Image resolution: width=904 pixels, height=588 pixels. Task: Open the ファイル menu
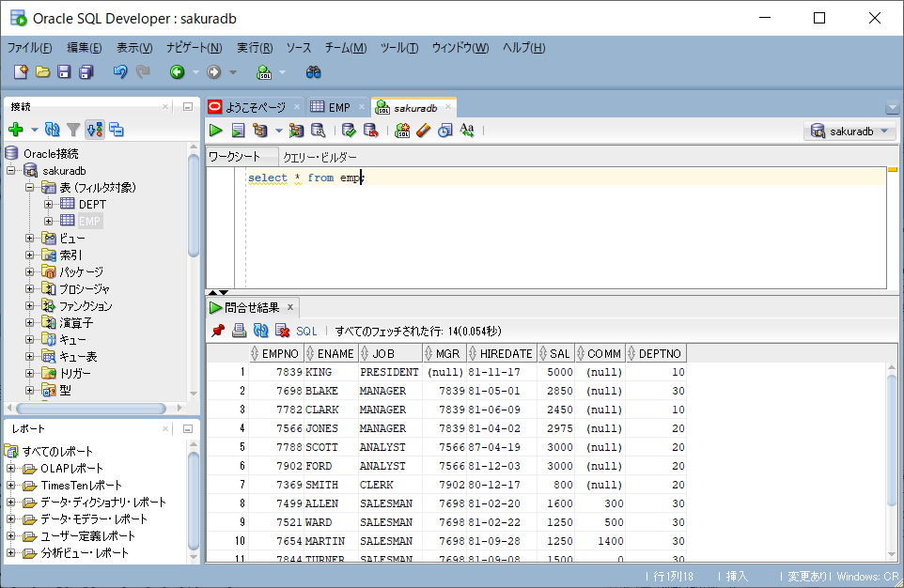[x=29, y=48]
